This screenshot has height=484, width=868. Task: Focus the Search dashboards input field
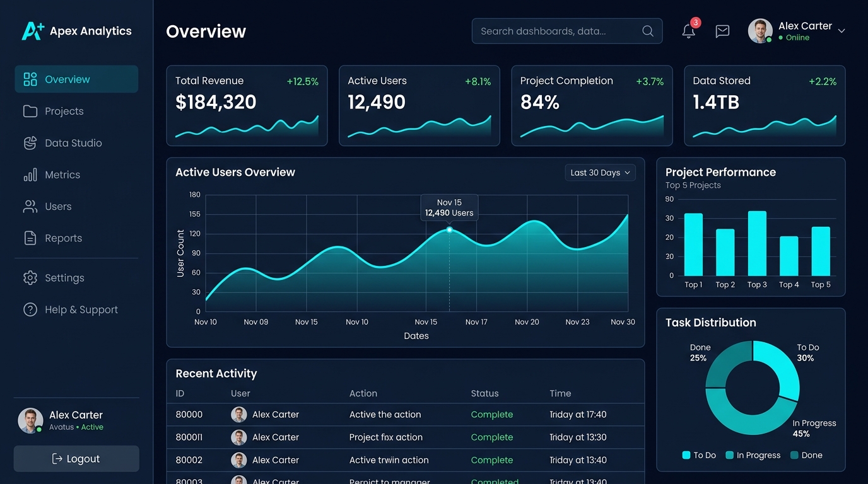click(x=567, y=31)
